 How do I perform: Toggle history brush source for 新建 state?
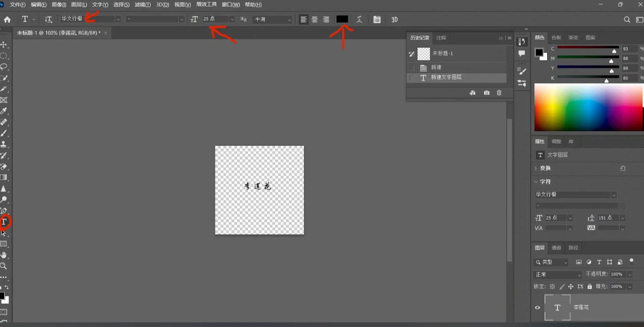pyautogui.click(x=412, y=68)
